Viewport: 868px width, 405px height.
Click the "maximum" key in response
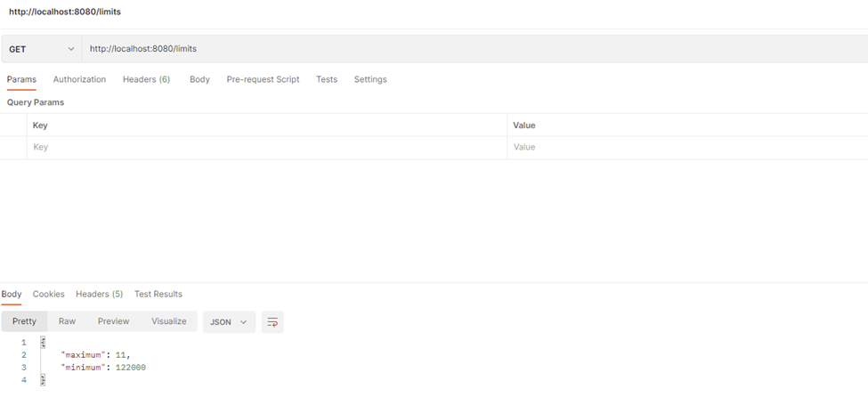[82, 354]
